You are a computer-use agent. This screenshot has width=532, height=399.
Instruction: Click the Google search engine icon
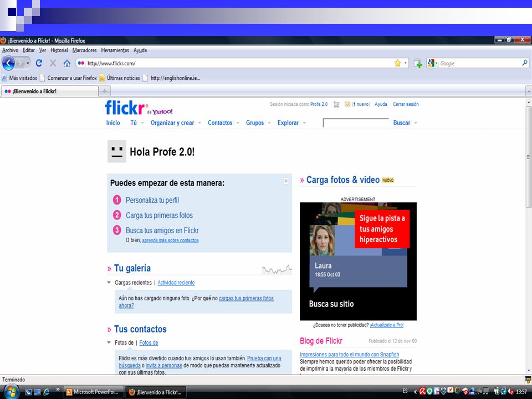click(x=431, y=63)
